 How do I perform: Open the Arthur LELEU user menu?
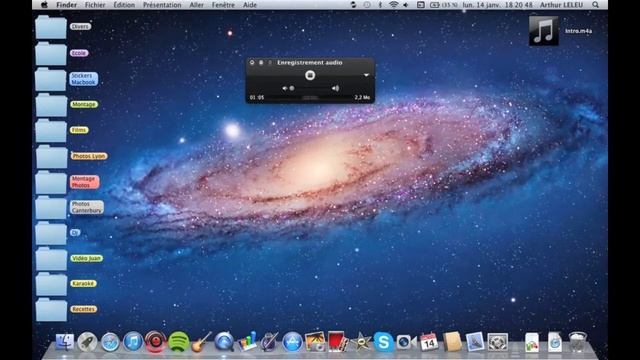561,5
